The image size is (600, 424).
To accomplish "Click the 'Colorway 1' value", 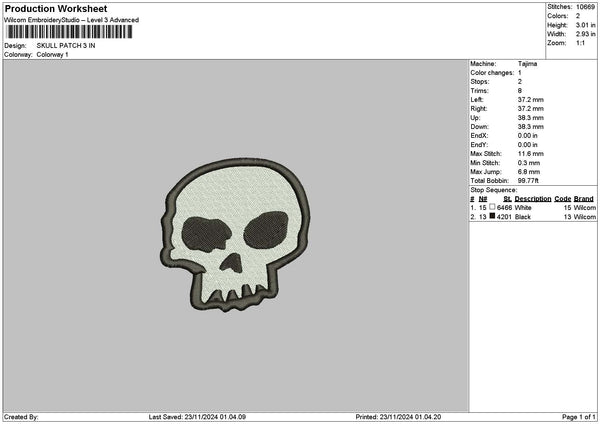I will [x=52, y=55].
